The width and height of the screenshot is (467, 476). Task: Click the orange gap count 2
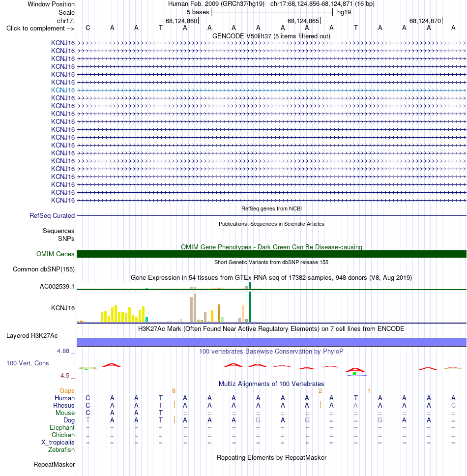tap(320, 391)
